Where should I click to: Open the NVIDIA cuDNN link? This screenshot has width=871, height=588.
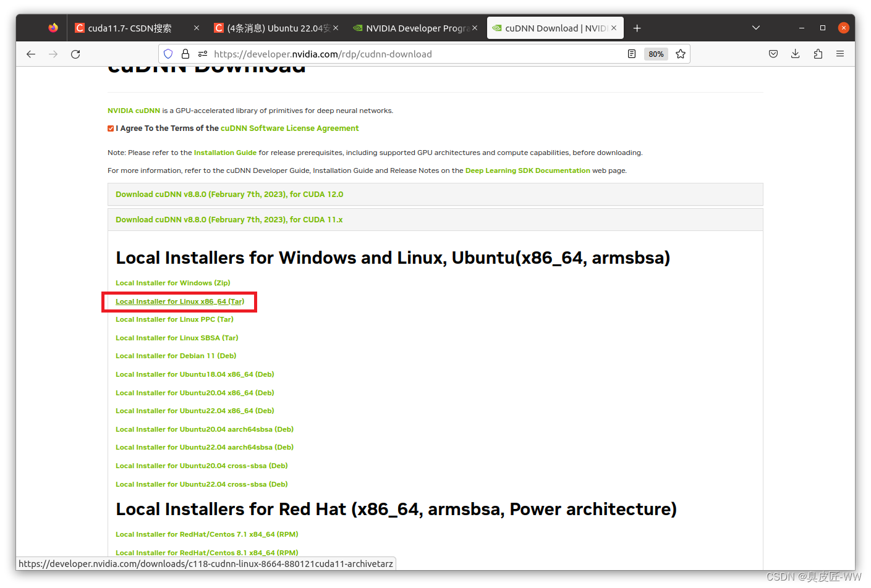click(134, 111)
